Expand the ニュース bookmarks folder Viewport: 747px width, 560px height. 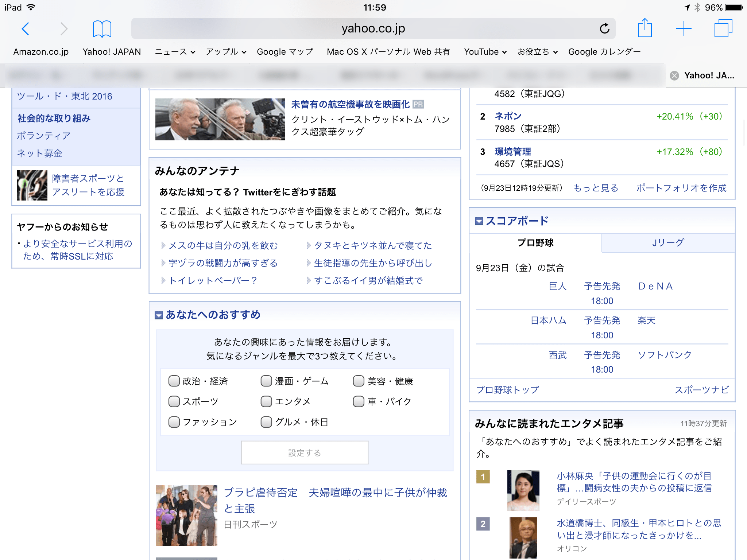[175, 52]
